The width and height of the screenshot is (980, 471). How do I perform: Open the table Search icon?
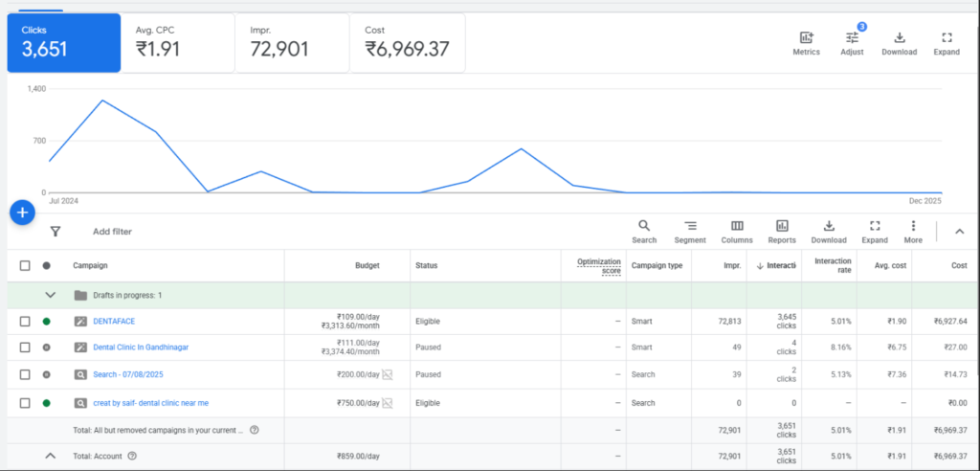click(x=644, y=226)
